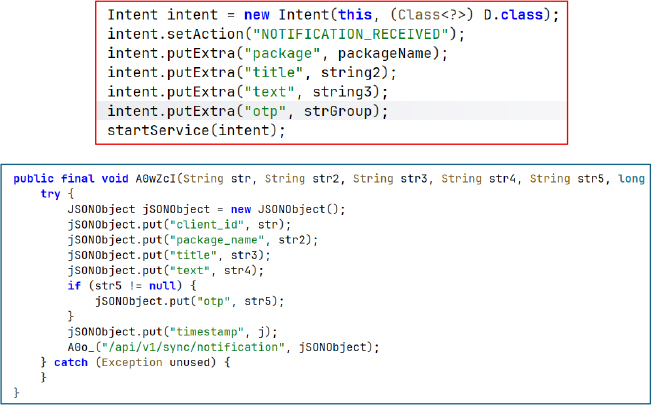The image size is (652, 405).
Task: Click the catch keyword
Action: pos(71,362)
